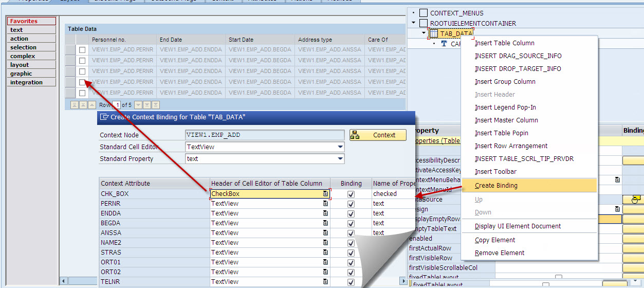The image size is (644, 288).
Task: Click page-down arrow in Table Data pager
Action: point(146,105)
